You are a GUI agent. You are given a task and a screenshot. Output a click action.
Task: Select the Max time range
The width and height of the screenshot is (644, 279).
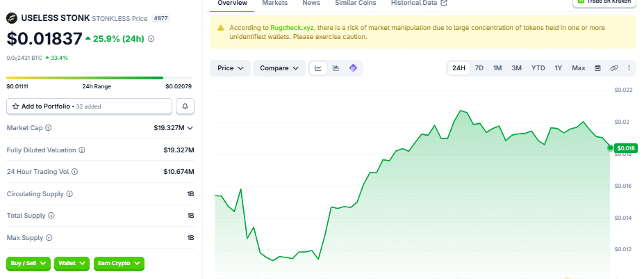(x=578, y=68)
